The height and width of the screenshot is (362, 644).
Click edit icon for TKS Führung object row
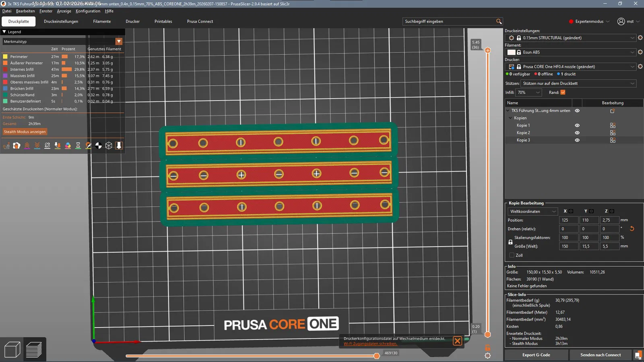[613, 111]
